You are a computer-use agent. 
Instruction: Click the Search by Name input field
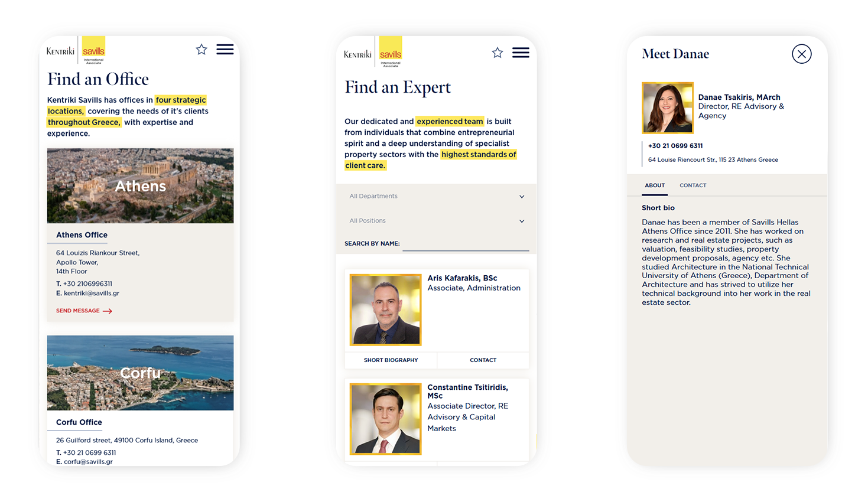tap(466, 243)
